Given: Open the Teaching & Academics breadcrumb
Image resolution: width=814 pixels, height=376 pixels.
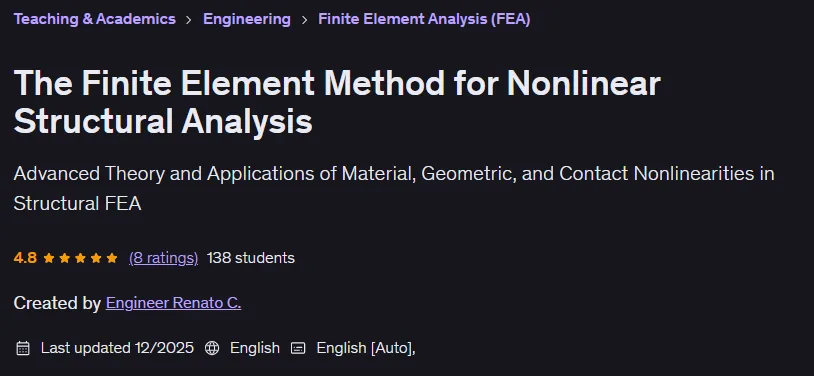Looking at the screenshot, I should pyautogui.click(x=94, y=19).
